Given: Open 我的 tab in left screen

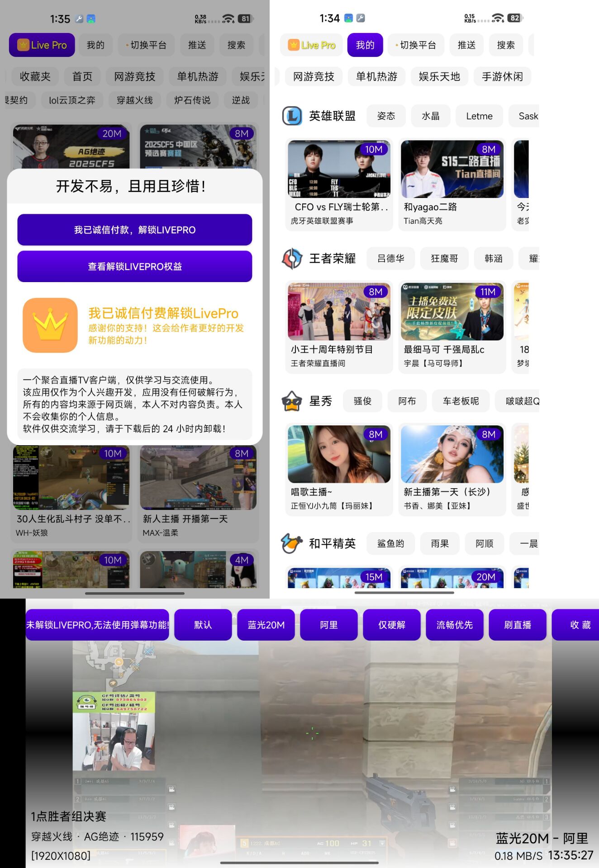Looking at the screenshot, I should [x=95, y=45].
